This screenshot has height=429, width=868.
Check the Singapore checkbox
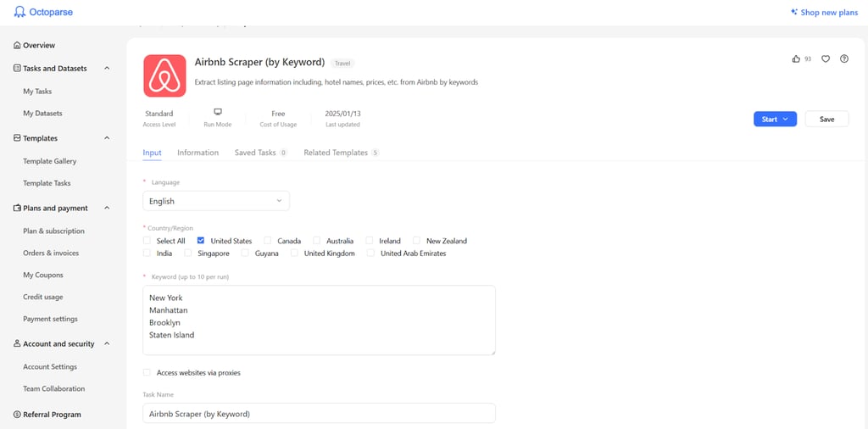point(187,253)
